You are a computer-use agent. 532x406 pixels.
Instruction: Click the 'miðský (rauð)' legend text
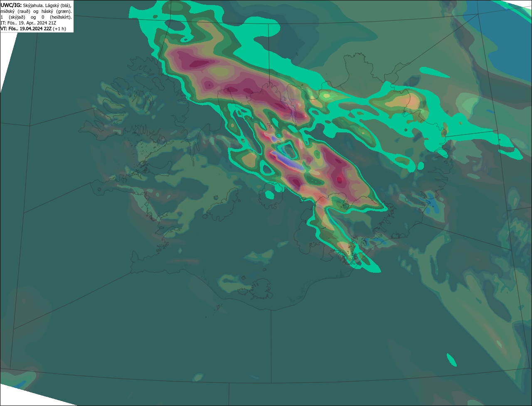[x=15, y=12]
